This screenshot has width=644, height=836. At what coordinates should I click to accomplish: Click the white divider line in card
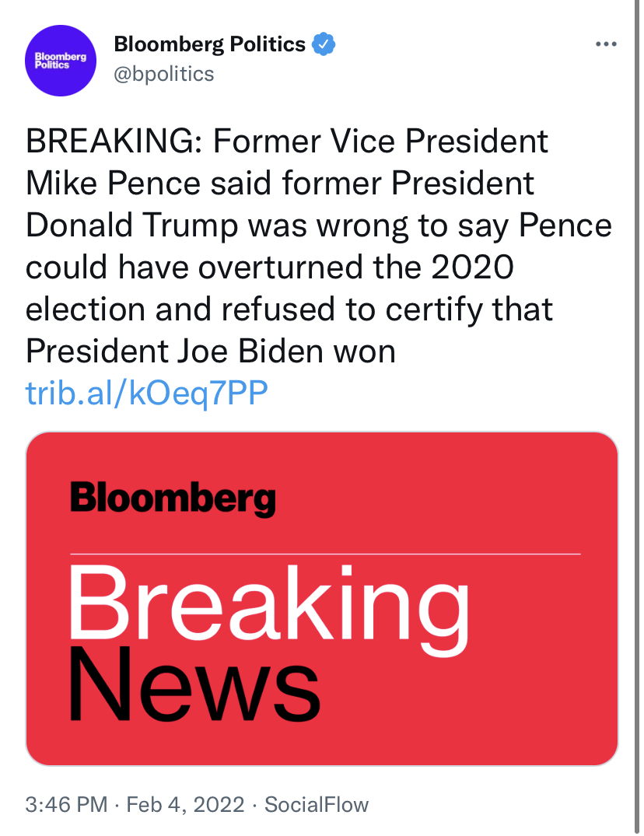[325, 554]
